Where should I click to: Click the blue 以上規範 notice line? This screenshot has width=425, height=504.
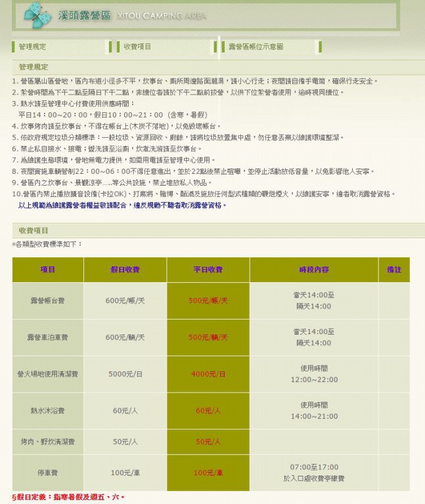[122, 205]
